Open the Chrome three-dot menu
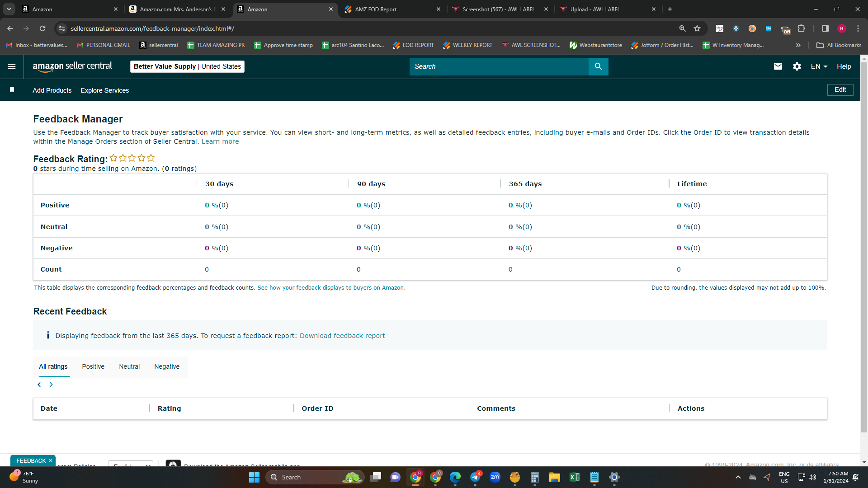The height and width of the screenshot is (488, 868). tap(858, 28)
